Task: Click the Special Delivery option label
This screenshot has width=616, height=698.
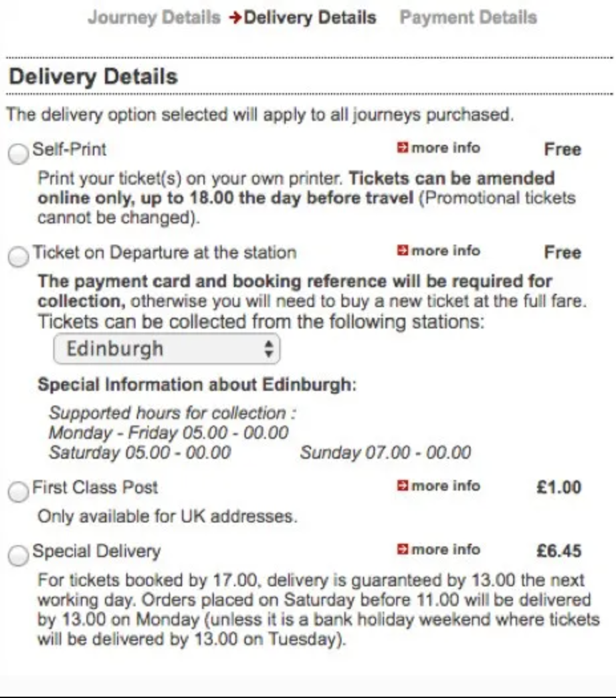Action: pos(96,552)
